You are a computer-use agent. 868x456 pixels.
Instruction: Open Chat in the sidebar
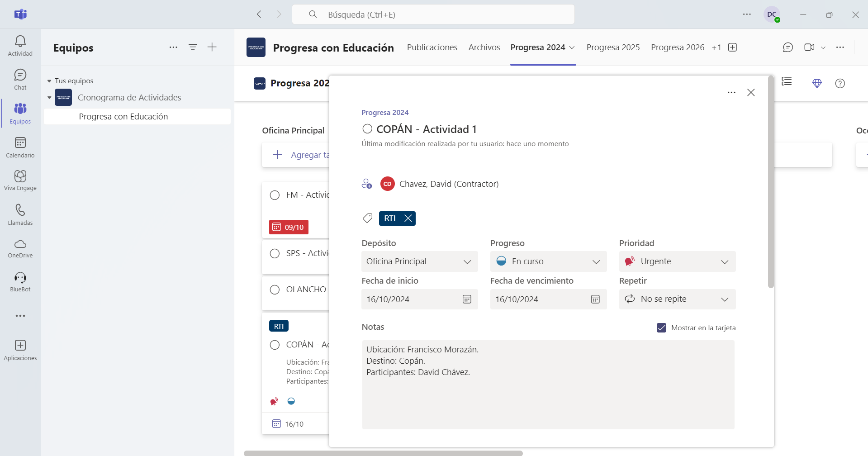coord(20,80)
